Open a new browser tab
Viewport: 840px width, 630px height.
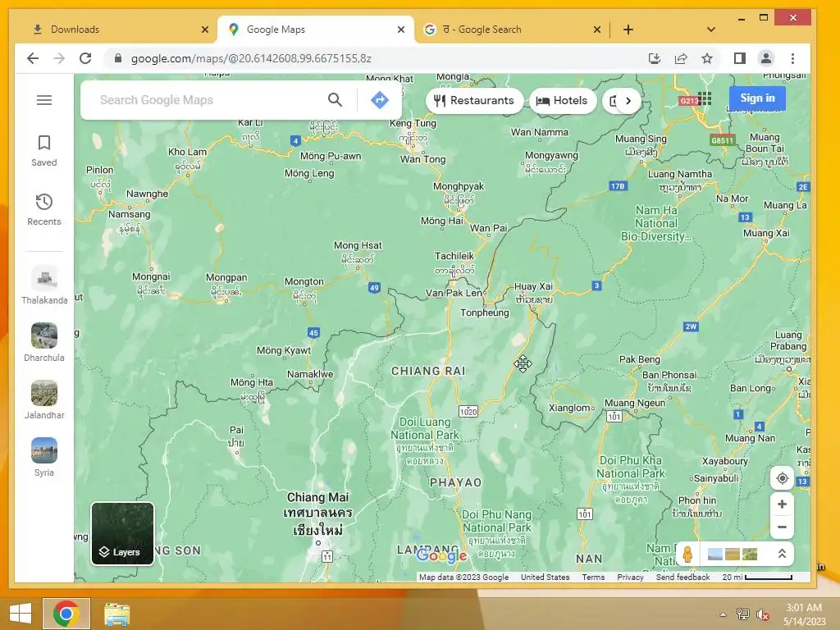pyautogui.click(x=628, y=30)
